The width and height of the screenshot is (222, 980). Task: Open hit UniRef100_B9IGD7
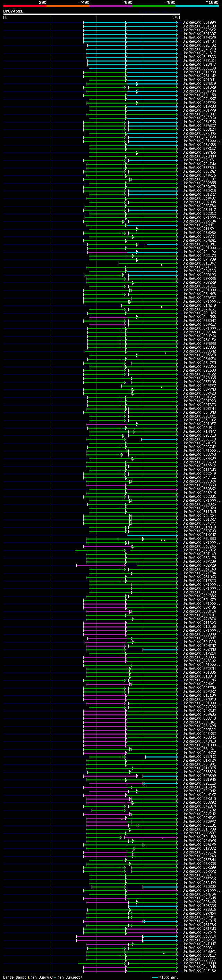199,34
